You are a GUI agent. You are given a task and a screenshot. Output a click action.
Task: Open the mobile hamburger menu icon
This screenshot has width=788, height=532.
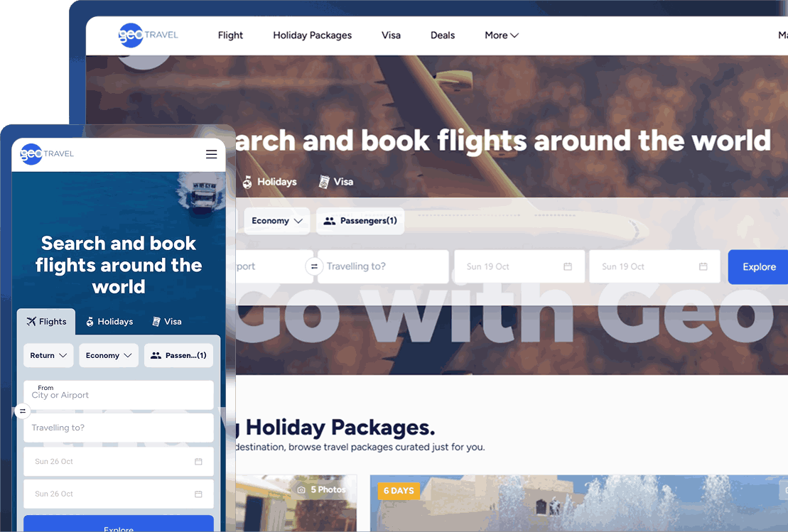tap(212, 154)
